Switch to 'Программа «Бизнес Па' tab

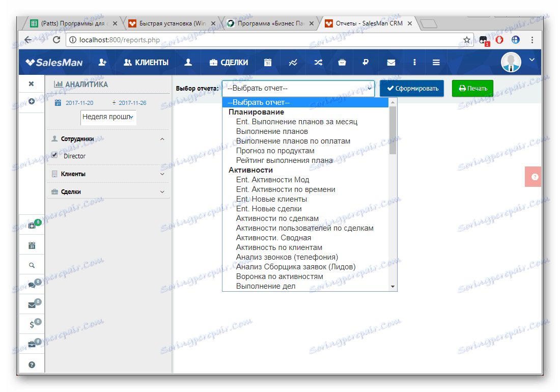point(271,23)
